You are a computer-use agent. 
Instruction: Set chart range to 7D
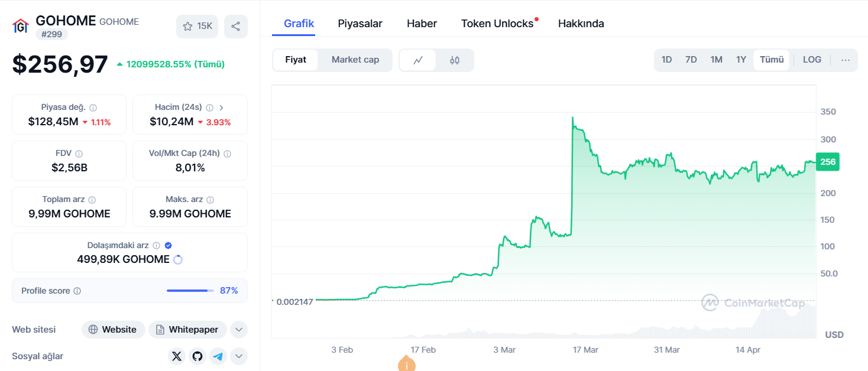(691, 60)
